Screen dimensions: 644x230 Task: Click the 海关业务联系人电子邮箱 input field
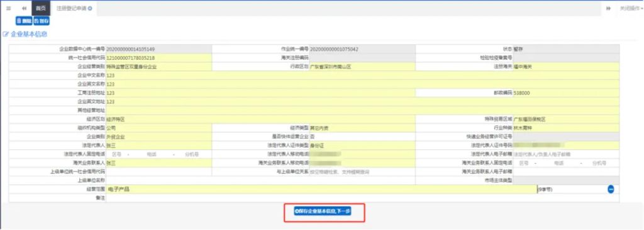(565, 171)
